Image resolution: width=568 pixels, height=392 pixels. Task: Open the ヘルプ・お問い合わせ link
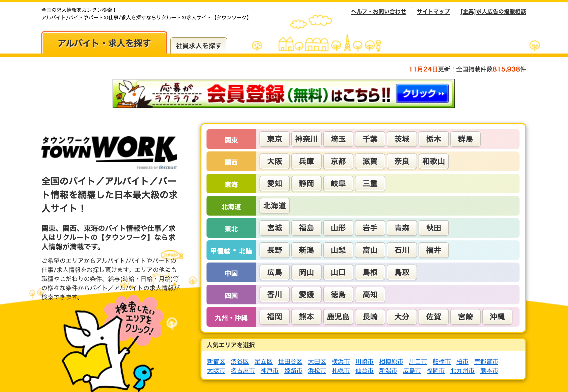click(378, 12)
